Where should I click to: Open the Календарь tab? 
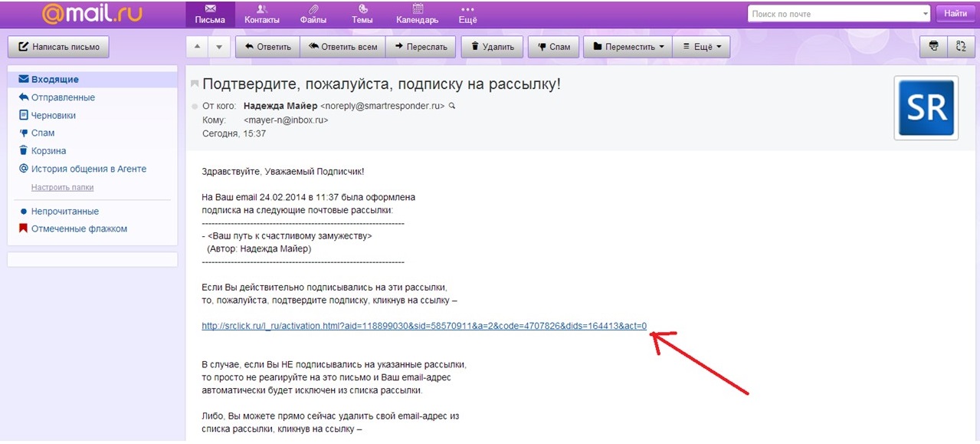click(418, 14)
